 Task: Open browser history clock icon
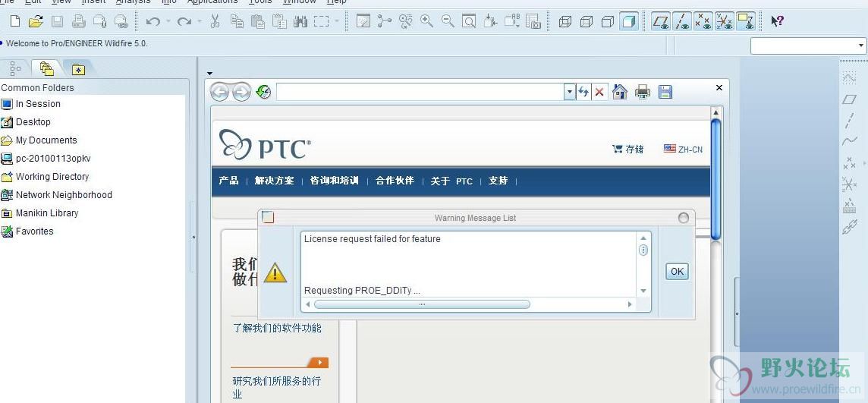pos(264,92)
